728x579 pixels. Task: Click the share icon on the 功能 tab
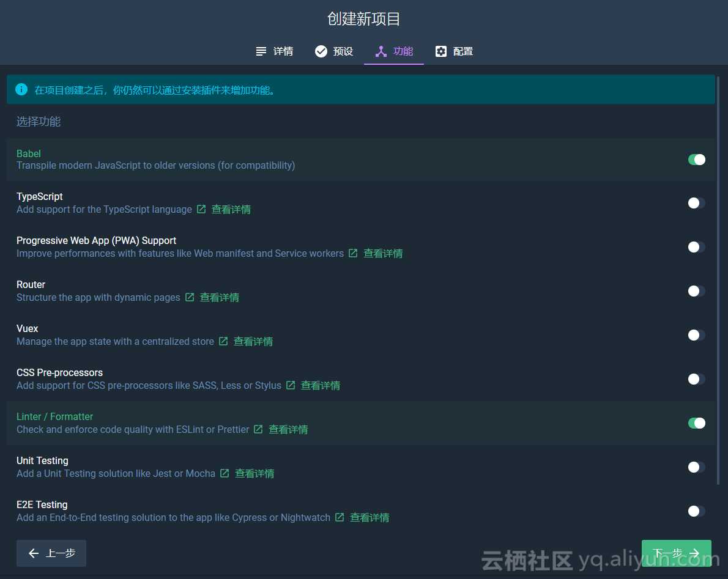click(381, 51)
